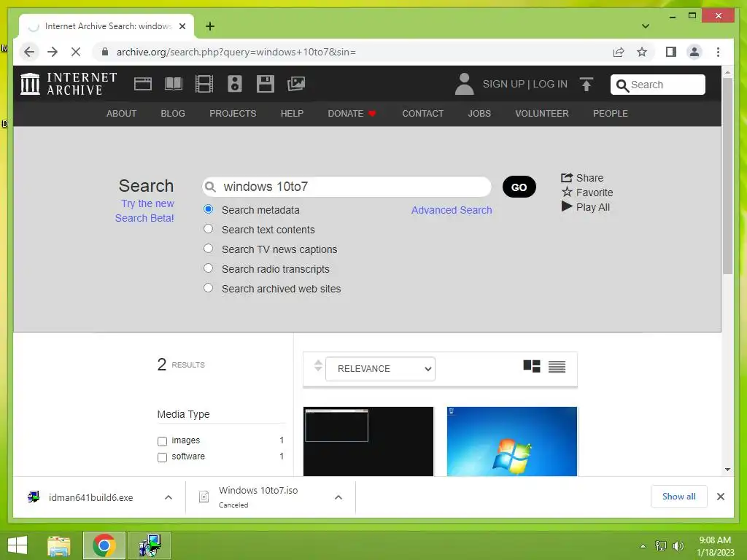Check the software media type filter
747x560 pixels.
(x=162, y=457)
